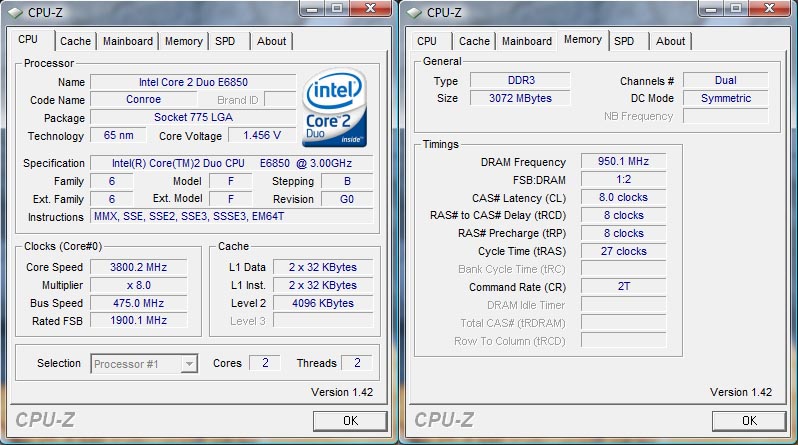
Task: Click the Package value Socket 775 LGA
Action: click(193, 118)
